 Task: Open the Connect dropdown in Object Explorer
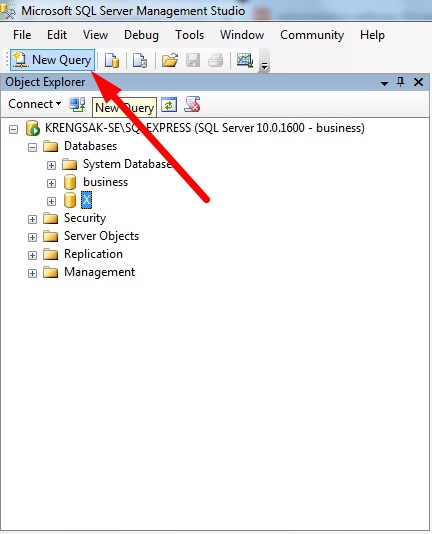pos(35,104)
